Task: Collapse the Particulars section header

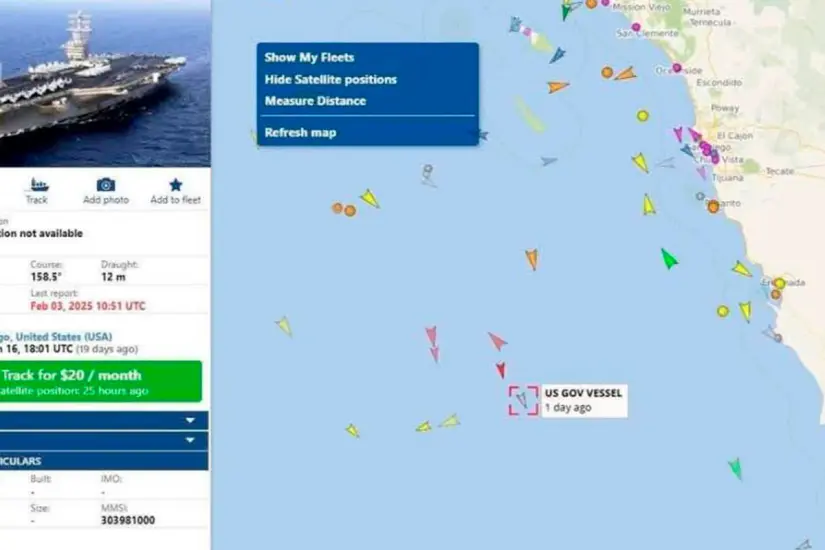Action: [104, 461]
